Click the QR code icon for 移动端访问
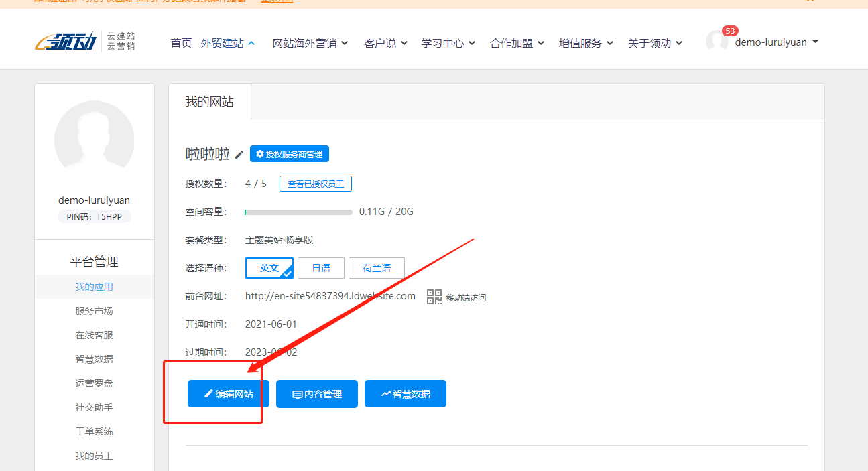The image size is (868, 471). (434, 297)
